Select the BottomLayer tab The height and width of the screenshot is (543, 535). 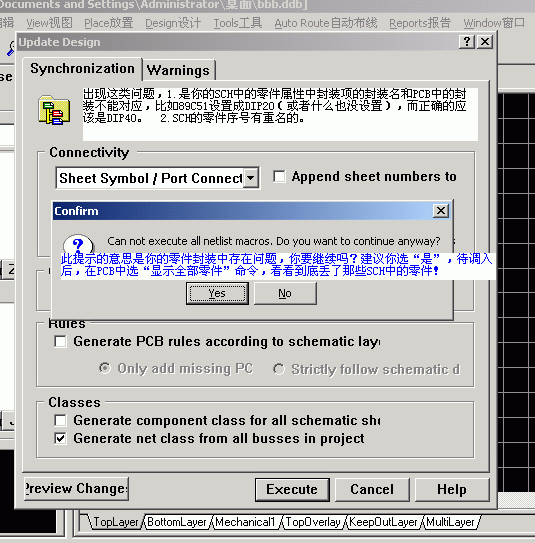pos(177,522)
